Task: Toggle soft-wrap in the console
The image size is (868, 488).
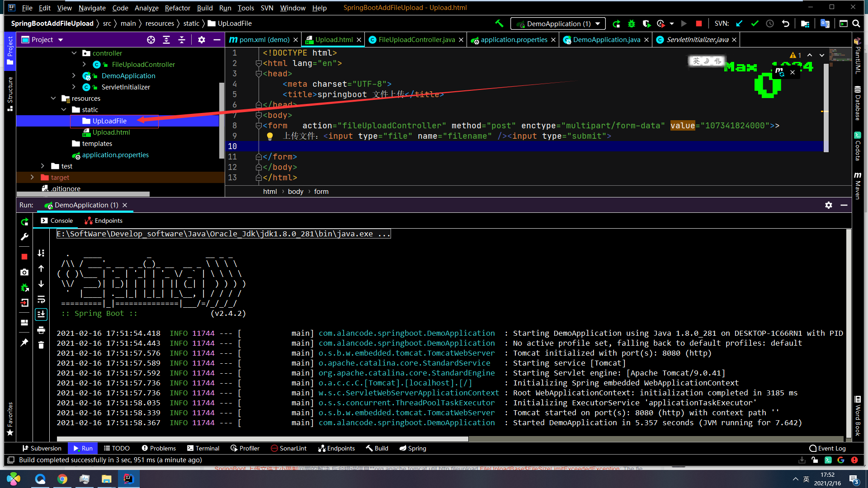Action: 41,299
